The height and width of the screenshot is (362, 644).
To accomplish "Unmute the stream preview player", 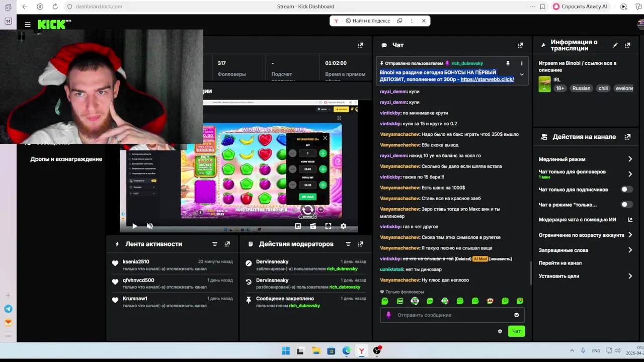I will click(149, 226).
